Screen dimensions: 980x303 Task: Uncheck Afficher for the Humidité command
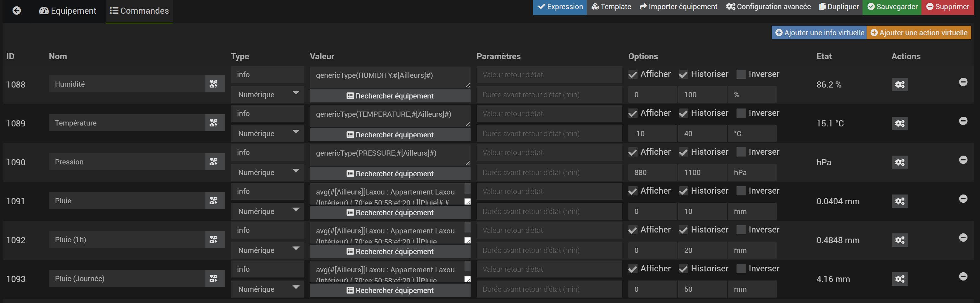[x=633, y=74]
